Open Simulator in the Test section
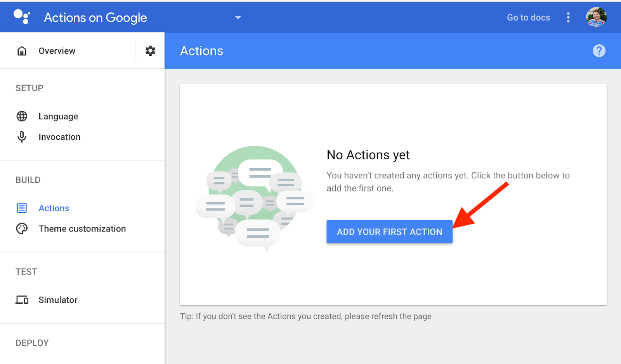This screenshot has width=621, height=364. coord(58,300)
